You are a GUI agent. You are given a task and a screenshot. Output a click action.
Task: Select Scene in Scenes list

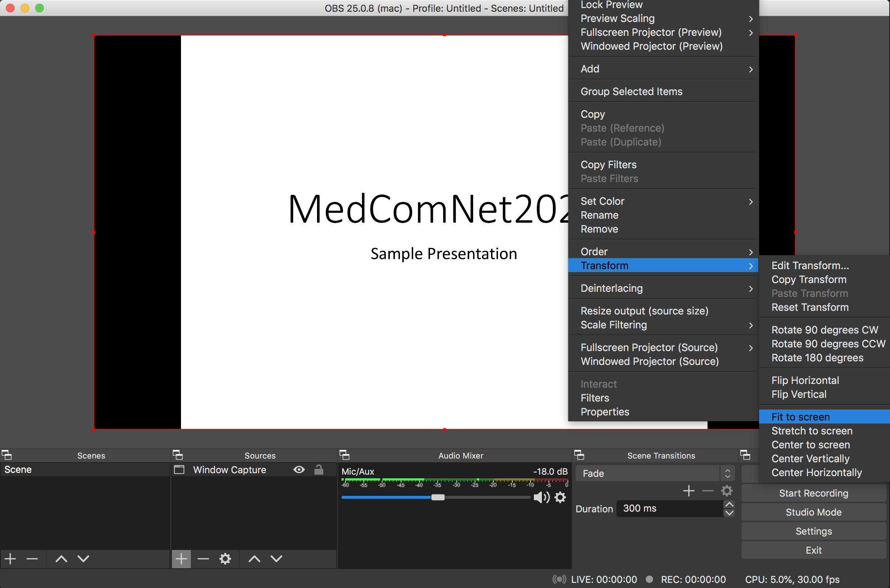click(x=85, y=470)
